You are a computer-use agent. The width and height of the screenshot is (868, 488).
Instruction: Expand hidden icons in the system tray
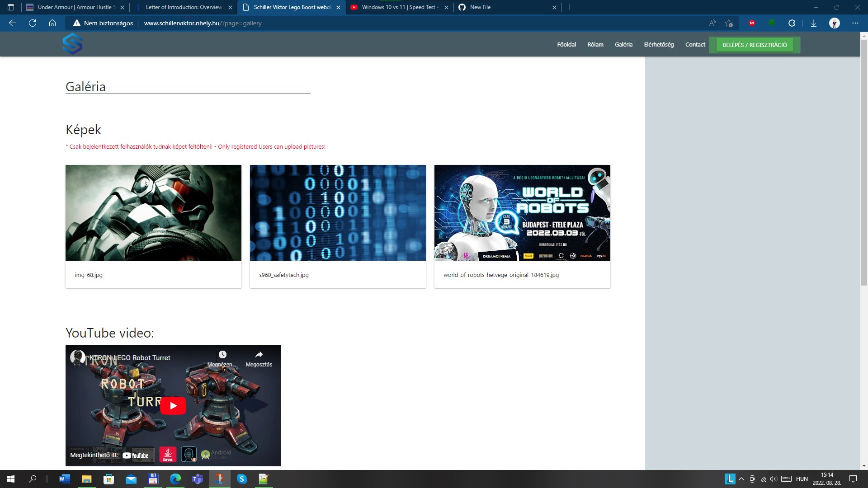pos(741,479)
